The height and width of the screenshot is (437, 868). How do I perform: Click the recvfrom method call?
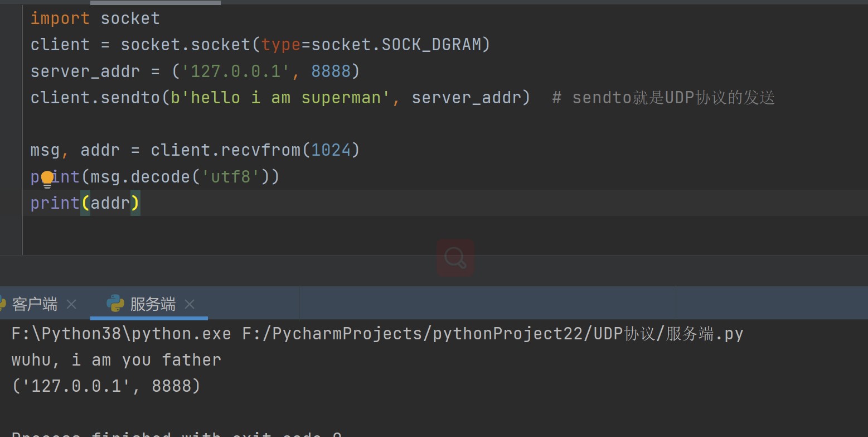(261, 150)
